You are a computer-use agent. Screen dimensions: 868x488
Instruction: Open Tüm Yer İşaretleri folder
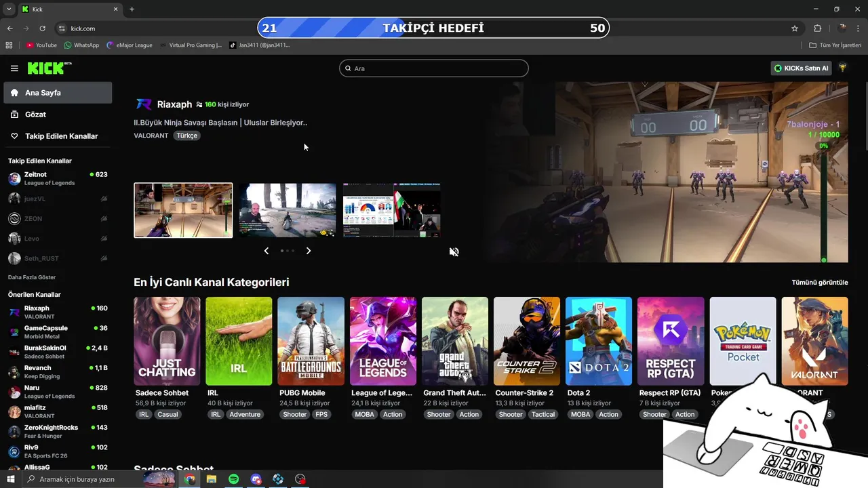(x=835, y=45)
